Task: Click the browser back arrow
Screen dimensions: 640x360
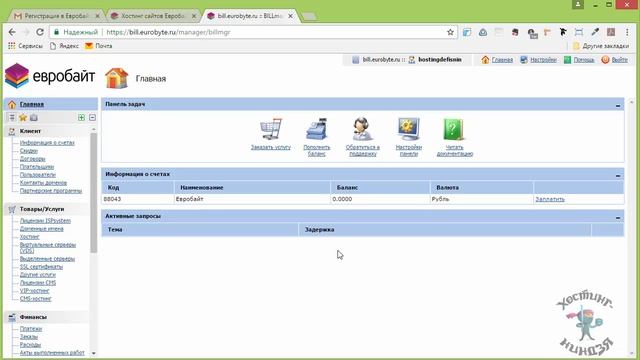Action: pyautogui.click(x=12, y=32)
